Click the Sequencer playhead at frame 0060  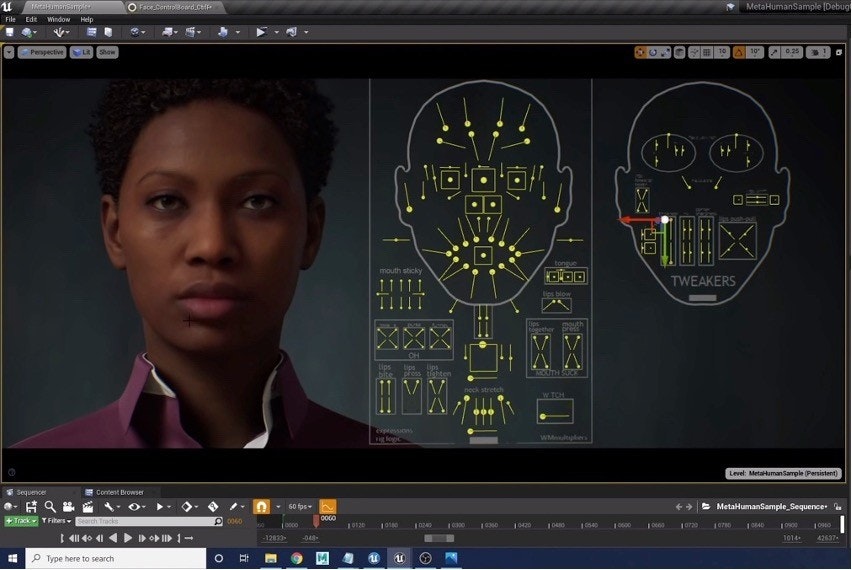tap(316, 521)
